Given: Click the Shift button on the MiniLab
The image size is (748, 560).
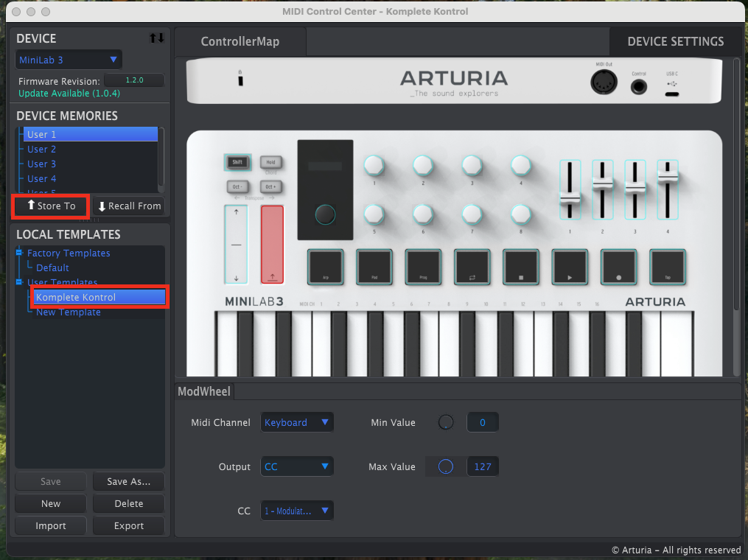Looking at the screenshot, I should (x=237, y=162).
